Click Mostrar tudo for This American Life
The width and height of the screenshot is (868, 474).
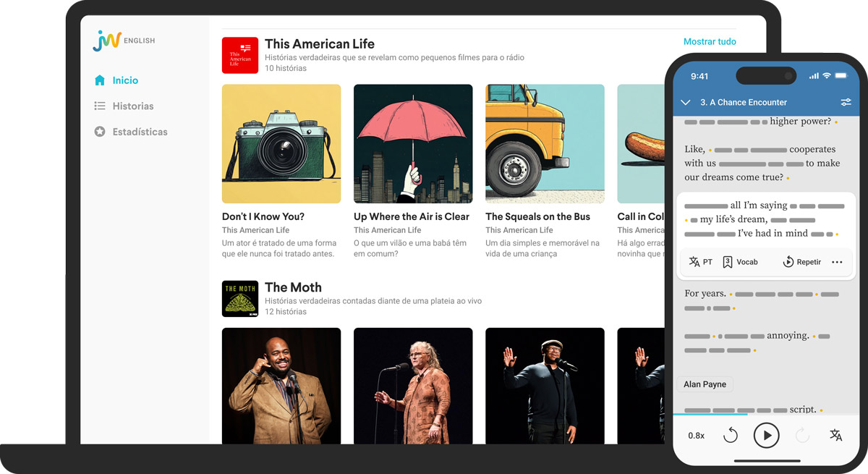[710, 42]
